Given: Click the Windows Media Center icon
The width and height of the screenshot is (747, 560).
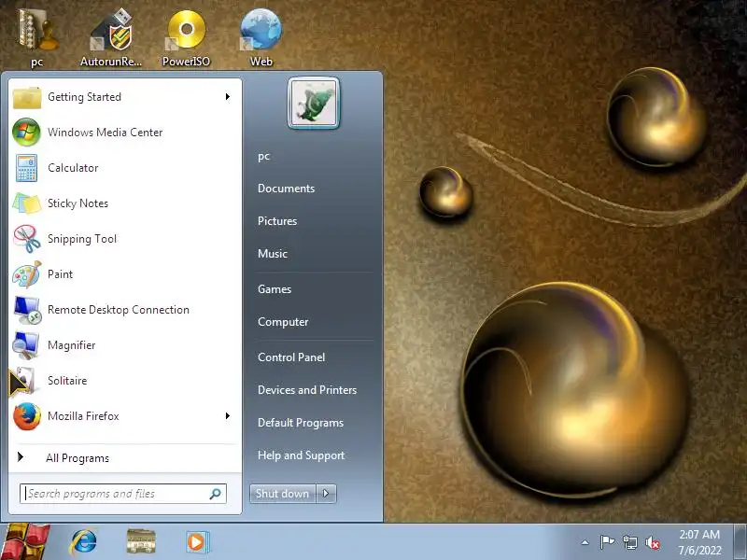Looking at the screenshot, I should point(27,133).
